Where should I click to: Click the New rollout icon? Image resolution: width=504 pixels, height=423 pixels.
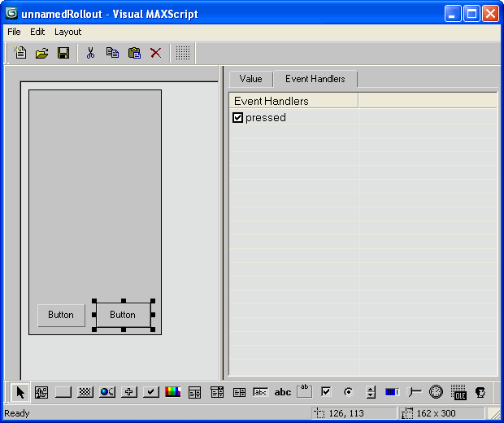[20, 53]
